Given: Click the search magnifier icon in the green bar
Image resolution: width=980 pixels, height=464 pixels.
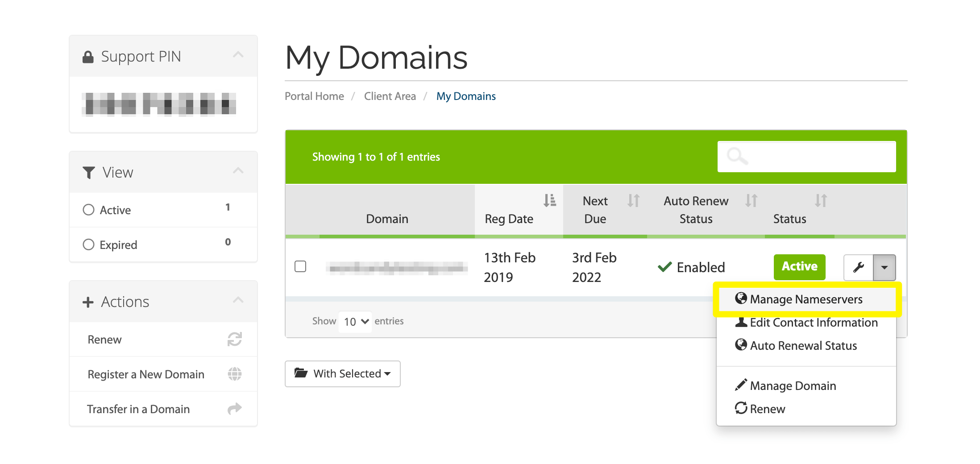Looking at the screenshot, I should (737, 157).
